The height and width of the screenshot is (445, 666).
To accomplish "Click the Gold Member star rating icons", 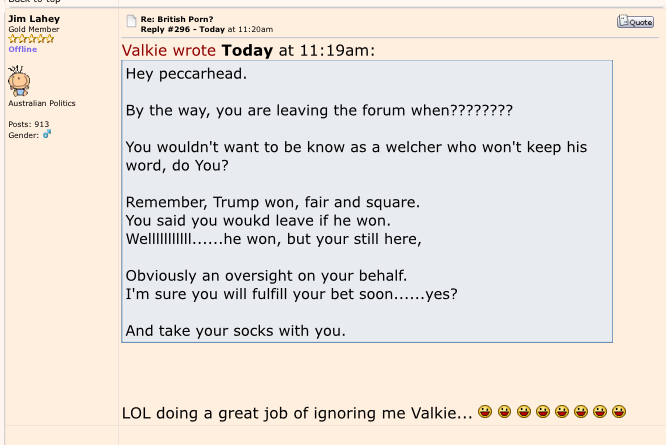I will [31, 39].
